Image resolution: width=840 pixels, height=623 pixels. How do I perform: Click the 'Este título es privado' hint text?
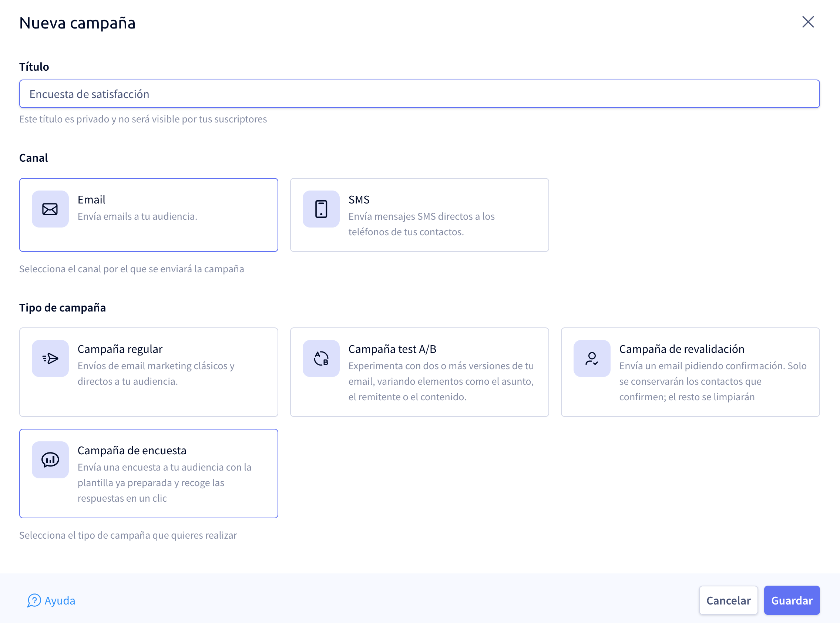click(143, 119)
